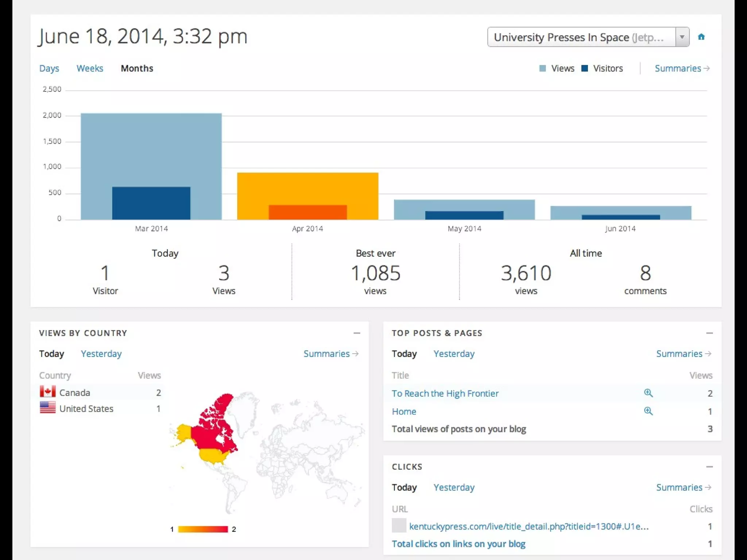Click the light blue Views legend square
Viewport: 747px width, 560px height.
pyautogui.click(x=542, y=68)
